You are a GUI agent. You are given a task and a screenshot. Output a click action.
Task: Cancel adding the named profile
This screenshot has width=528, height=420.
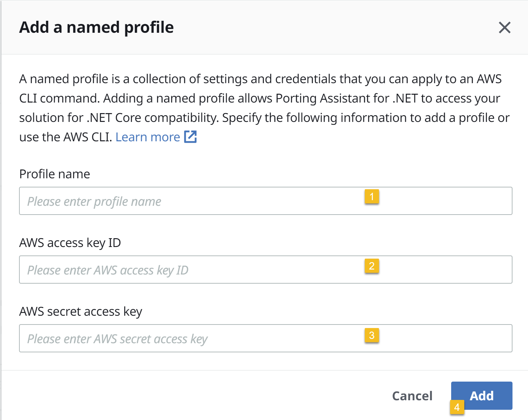click(x=412, y=396)
